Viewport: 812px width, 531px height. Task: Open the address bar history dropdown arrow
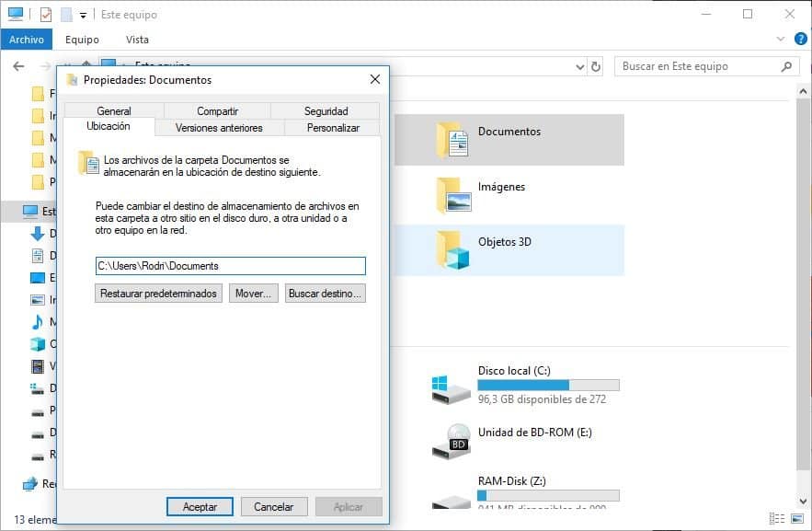tap(579, 65)
